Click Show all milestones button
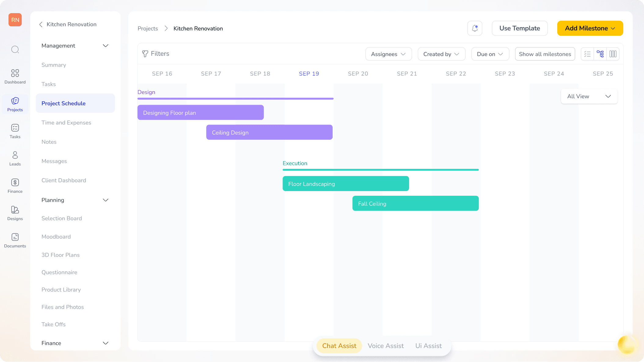The height and width of the screenshot is (362, 644). pyautogui.click(x=545, y=54)
